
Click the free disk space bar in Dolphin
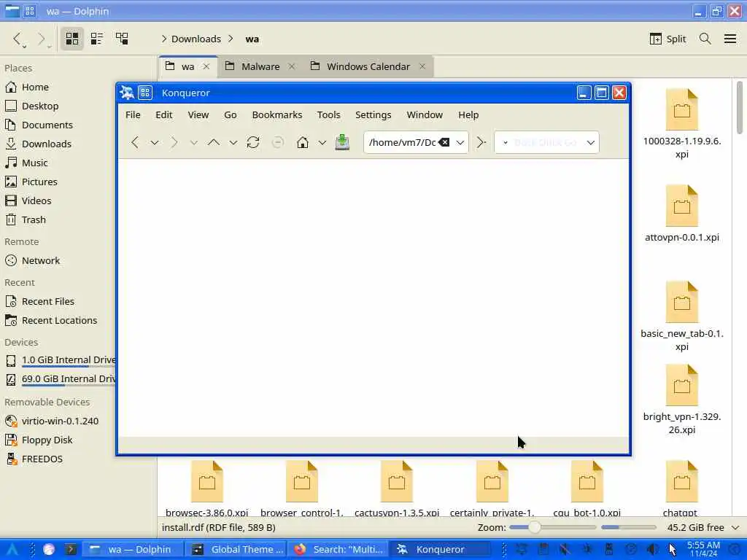[x=628, y=527]
